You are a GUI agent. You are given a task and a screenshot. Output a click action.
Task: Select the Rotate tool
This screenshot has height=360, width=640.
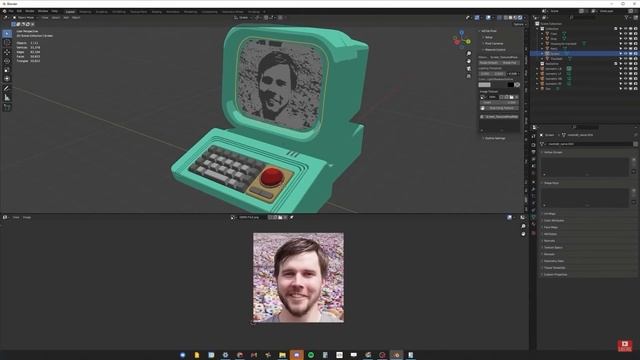coord(7,61)
